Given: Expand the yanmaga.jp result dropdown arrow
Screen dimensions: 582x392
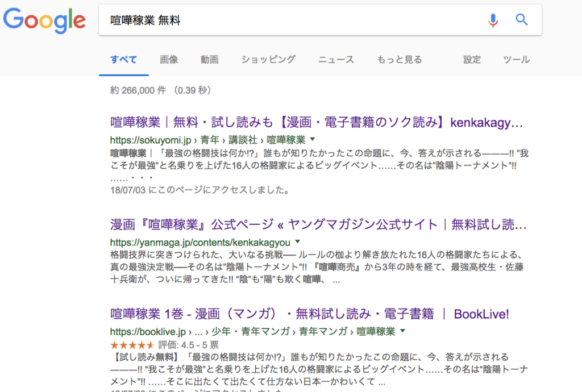Looking at the screenshot, I should [297, 241].
